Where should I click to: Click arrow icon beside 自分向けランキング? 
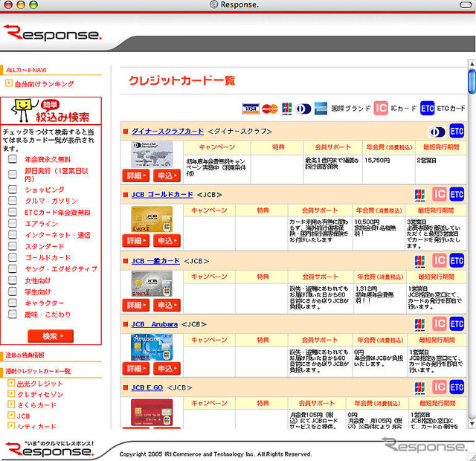9,83
